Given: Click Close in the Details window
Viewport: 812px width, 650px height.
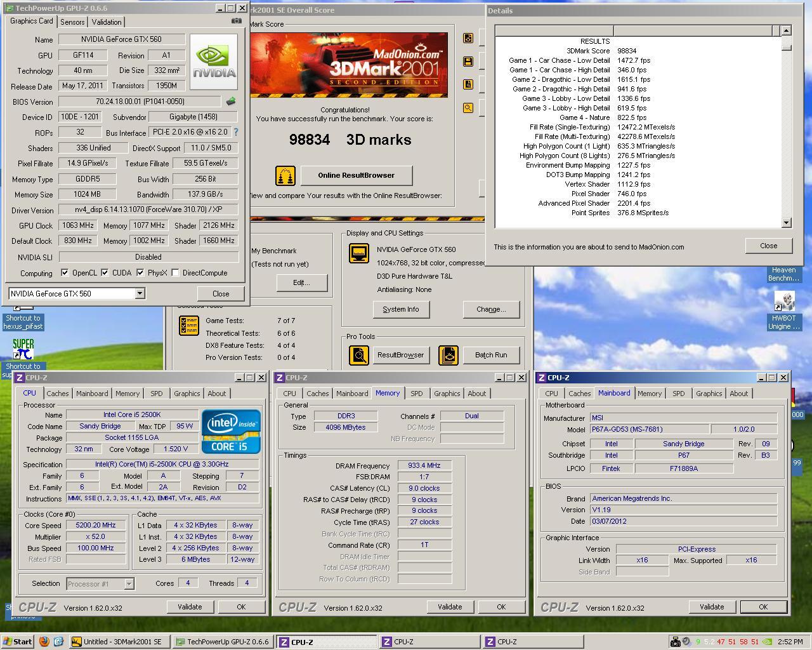Looking at the screenshot, I should (769, 246).
